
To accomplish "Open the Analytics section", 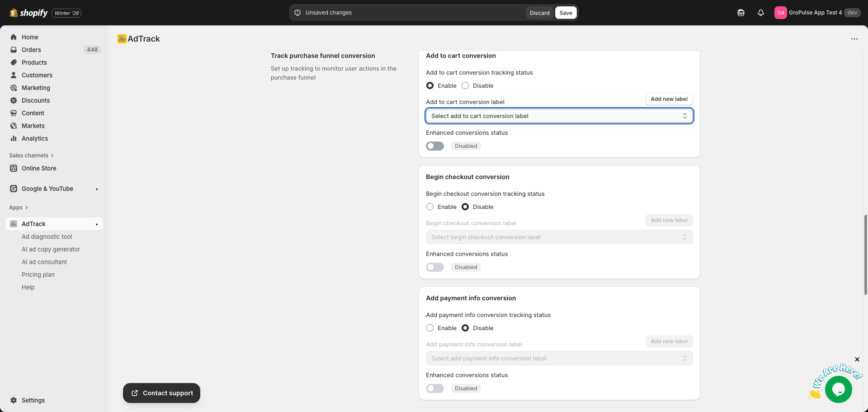I will [35, 138].
